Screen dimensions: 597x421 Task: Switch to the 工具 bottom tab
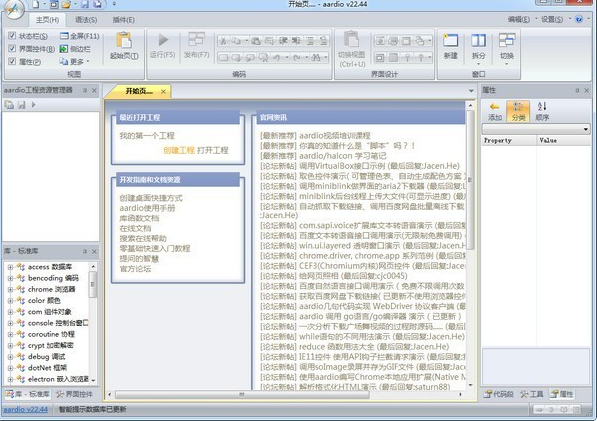[532, 394]
